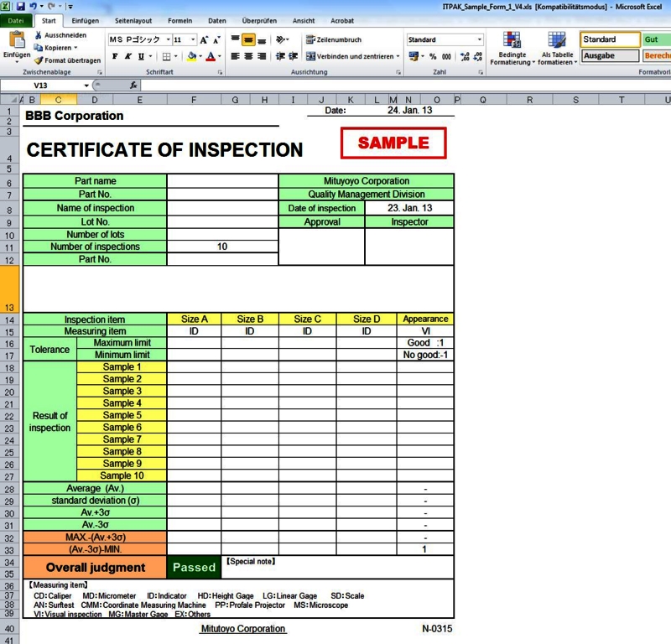Click the insert function fx icon
This screenshot has width=671, height=644.
[x=133, y=86]
